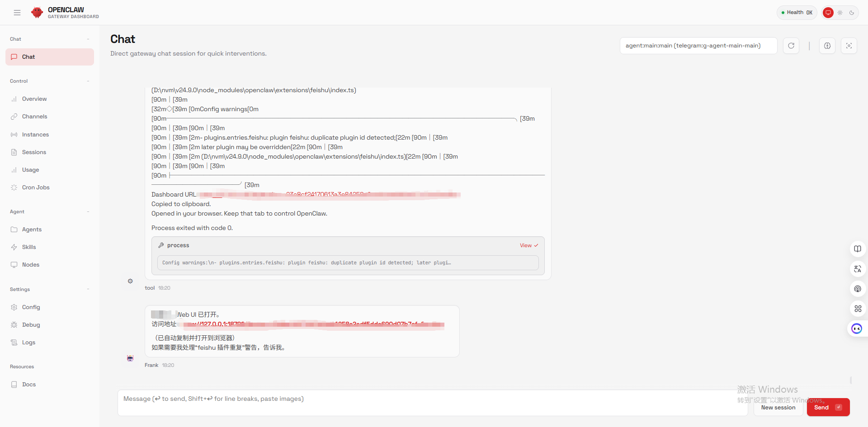This screenshot has width=868, height=427.
Task: Click the book icon on right edge
Action: pos(858,249)
